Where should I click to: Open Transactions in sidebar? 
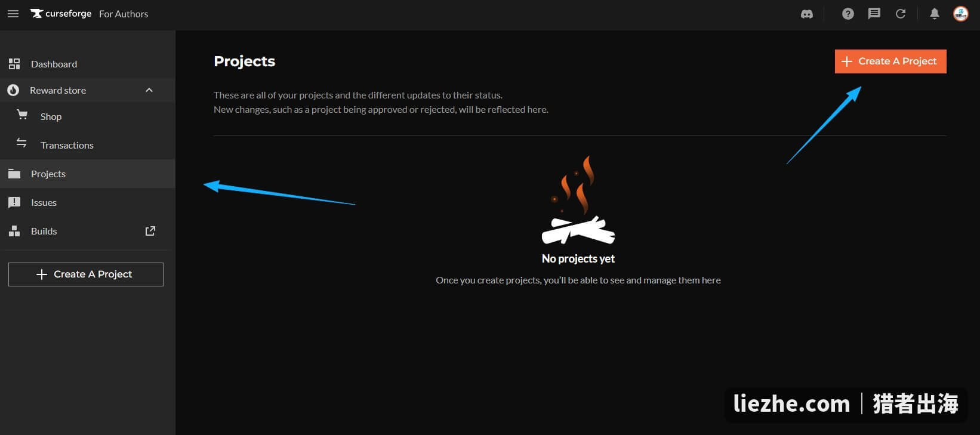[x=88, y=145]
